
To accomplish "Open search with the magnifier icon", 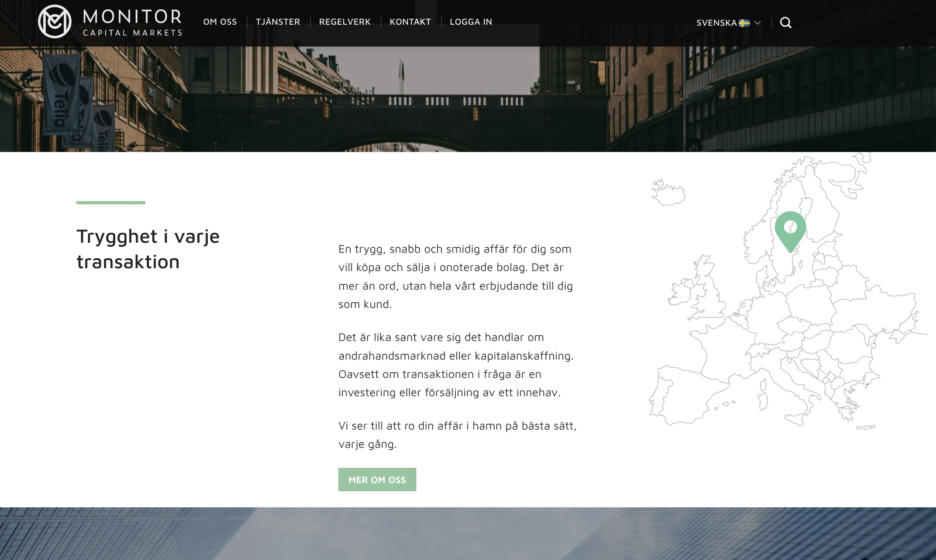I will click(785, 23).
